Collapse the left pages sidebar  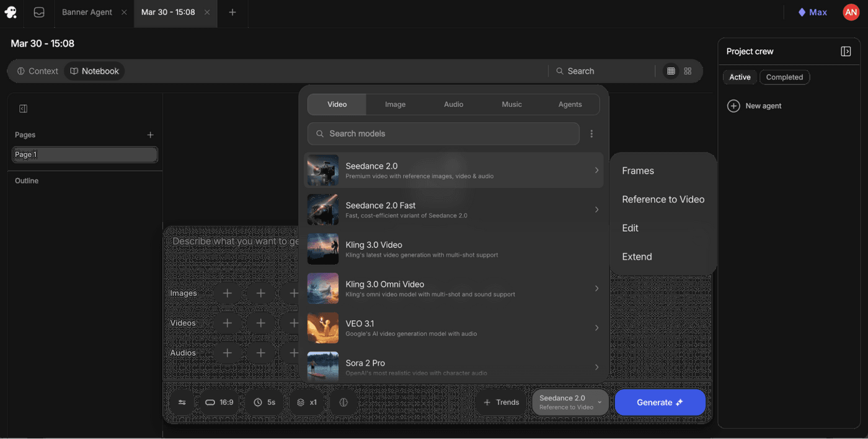[24, 109]
